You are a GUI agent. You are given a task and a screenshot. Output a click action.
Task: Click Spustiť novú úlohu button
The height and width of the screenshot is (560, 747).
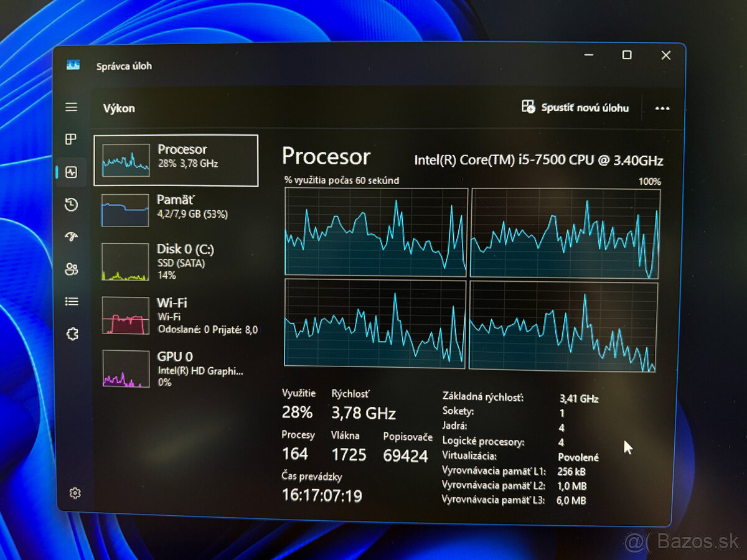click(x=575, y=108)
